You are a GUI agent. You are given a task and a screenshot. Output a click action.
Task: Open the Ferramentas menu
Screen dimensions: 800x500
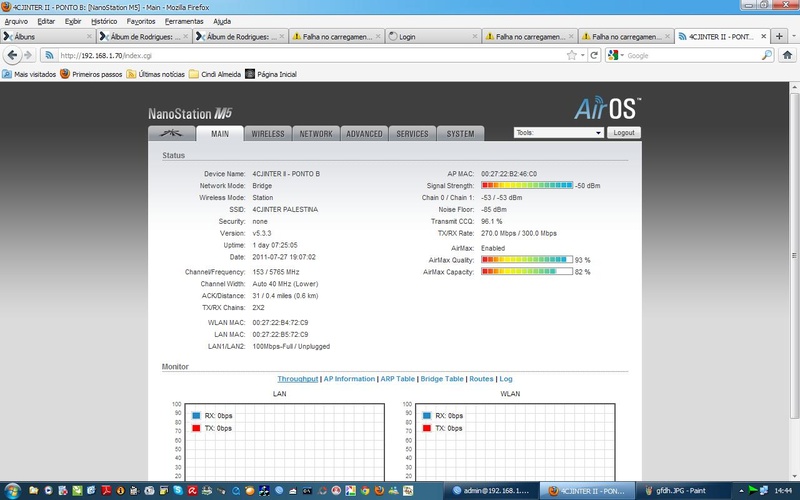pyautogui.click(x=184, y=21)
